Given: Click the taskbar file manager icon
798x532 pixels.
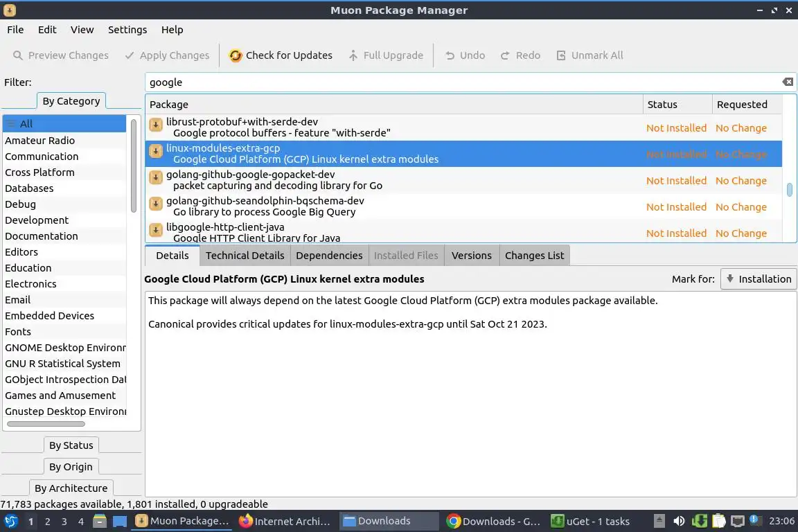Looking at the screenshot, I should click(x=100, y=521).
